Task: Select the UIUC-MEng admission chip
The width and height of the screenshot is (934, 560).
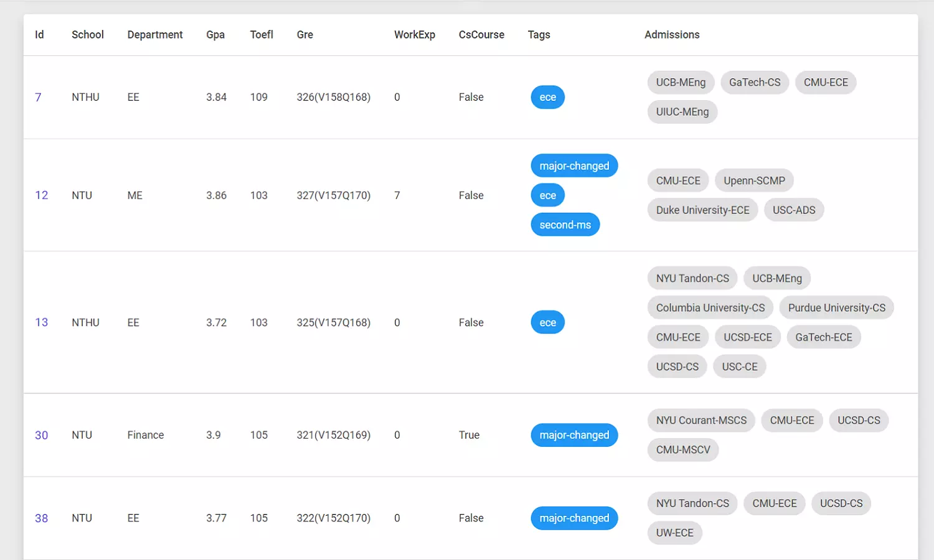Action: pyautogui.click(x=682, y=112)
